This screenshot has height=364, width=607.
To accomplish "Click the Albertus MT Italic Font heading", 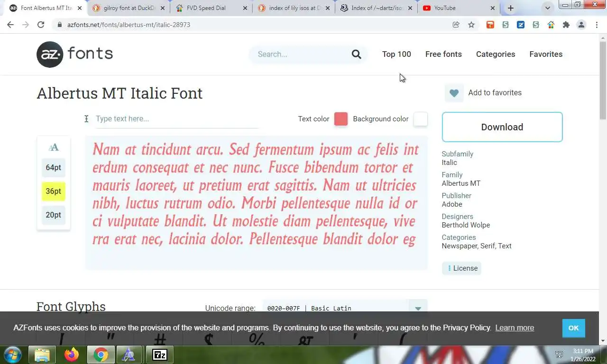I will coord(120,93).
